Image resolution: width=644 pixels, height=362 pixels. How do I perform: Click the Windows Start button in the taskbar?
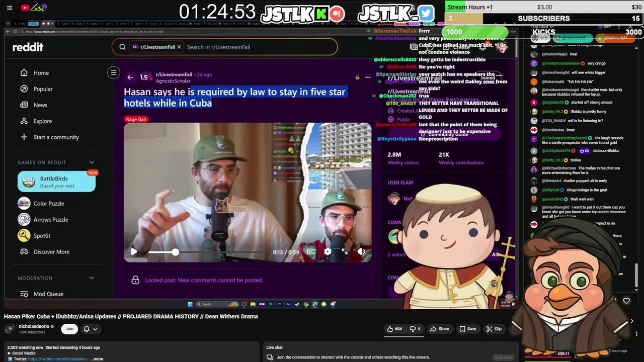190,304
